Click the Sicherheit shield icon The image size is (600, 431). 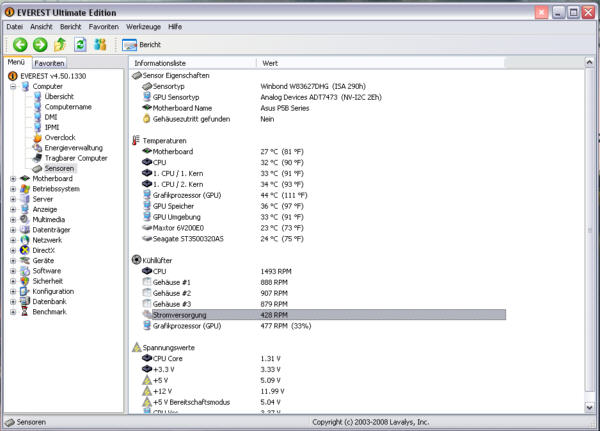25,281
